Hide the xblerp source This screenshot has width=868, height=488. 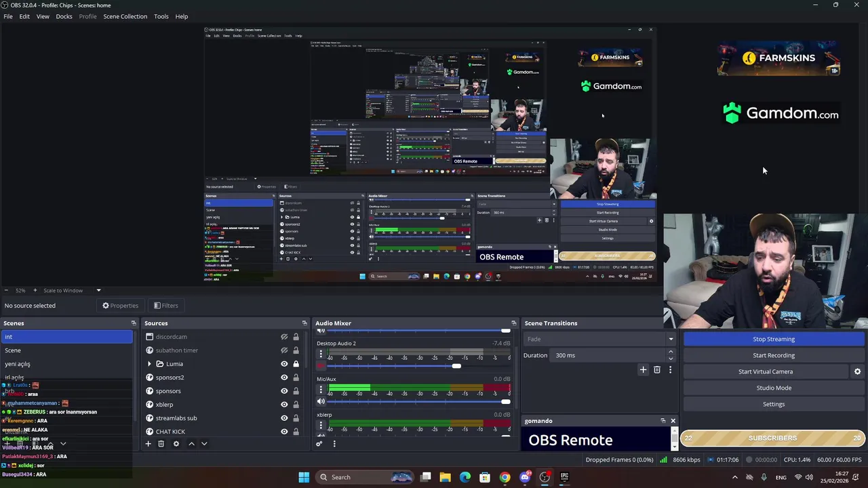point(284,405)
